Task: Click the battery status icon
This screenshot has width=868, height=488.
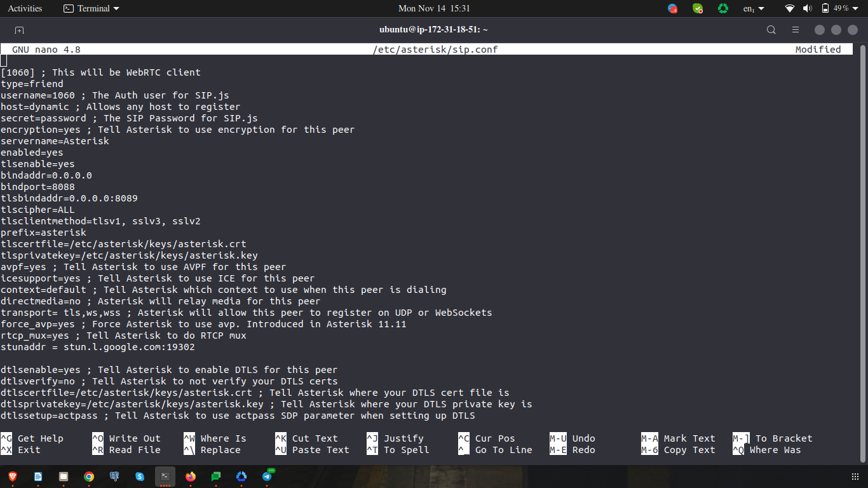Action: [x=825, y=8]
